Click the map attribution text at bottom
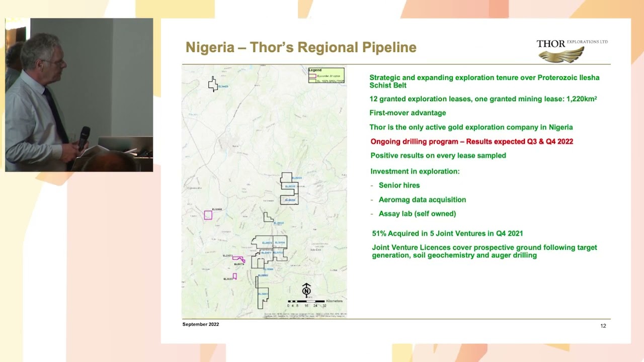The width and height of the screenshot is (644, 362). (x=305, y=315)
